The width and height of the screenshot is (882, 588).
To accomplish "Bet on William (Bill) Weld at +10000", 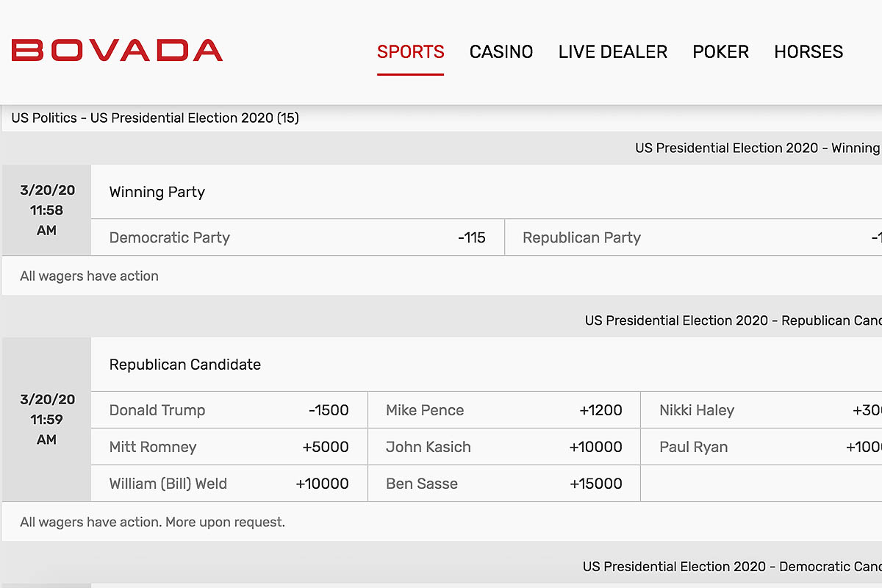I will tap(229, 484).
